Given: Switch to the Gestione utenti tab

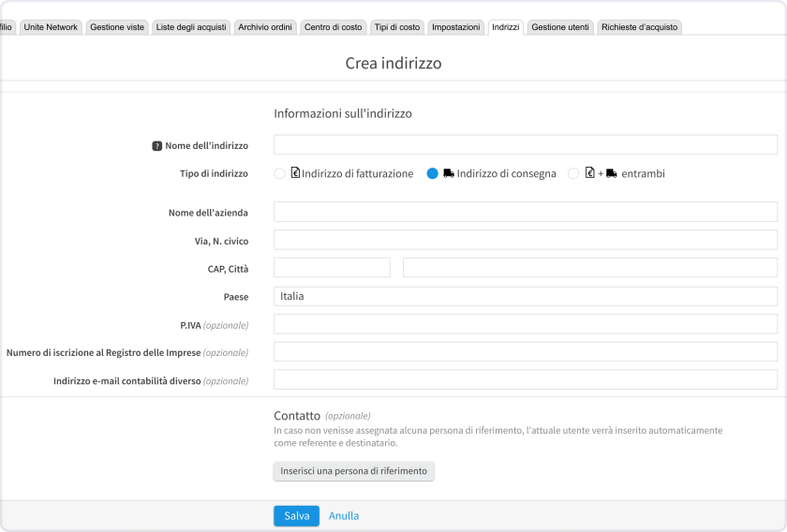Looking at the screenshot, I should tap(560, 27).
